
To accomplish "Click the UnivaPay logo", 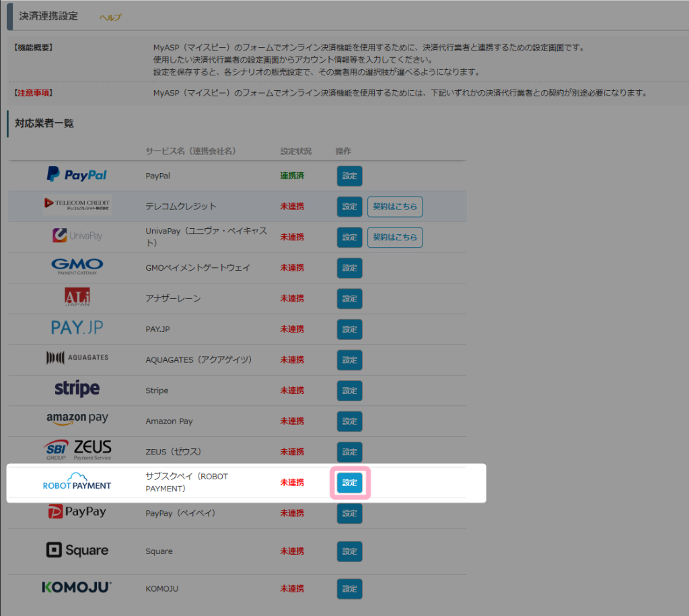I will [77, 236].
